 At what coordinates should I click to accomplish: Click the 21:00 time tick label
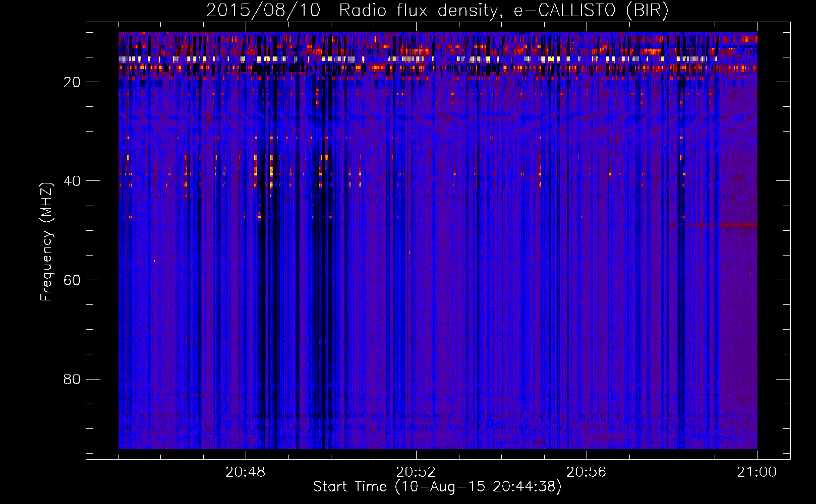pyautogui.click(x=757, y=472)
